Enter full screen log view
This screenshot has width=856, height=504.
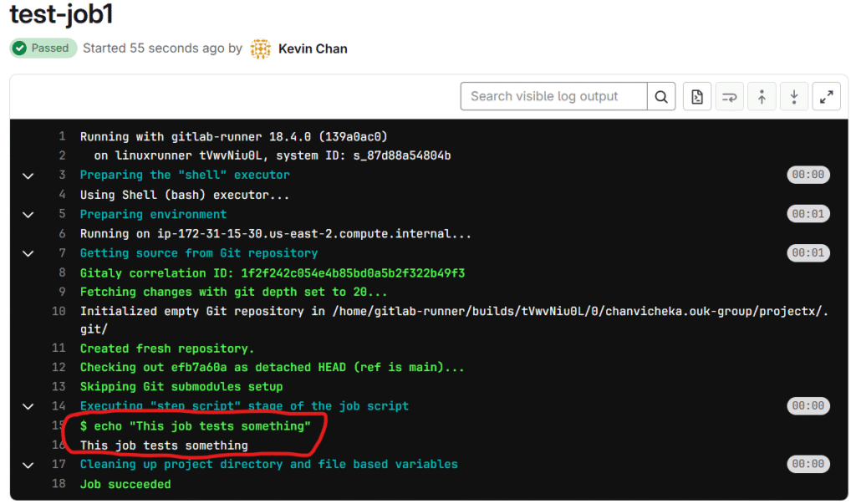826,97
